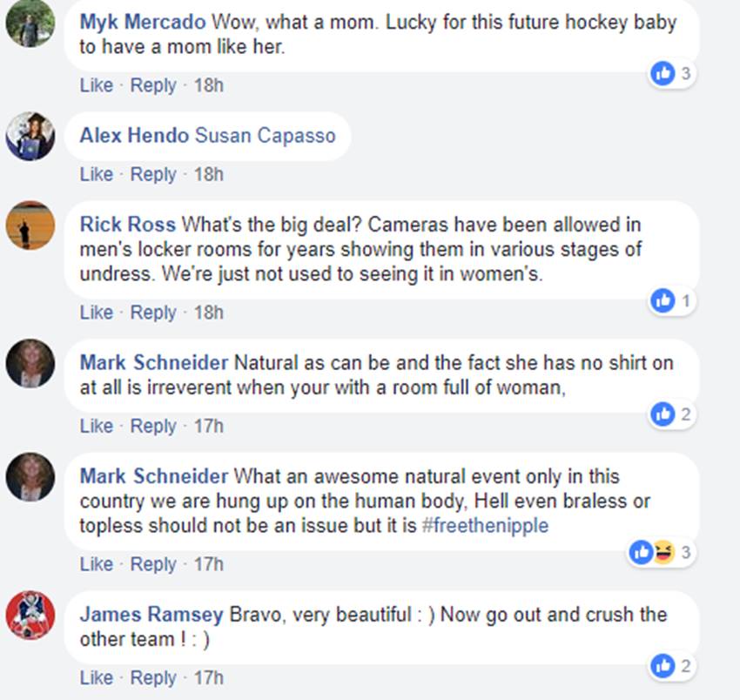The image size is (740, 700).
Task: Open Alex Hendo's graduation profile picture
Action: click(x=30, y=135)
